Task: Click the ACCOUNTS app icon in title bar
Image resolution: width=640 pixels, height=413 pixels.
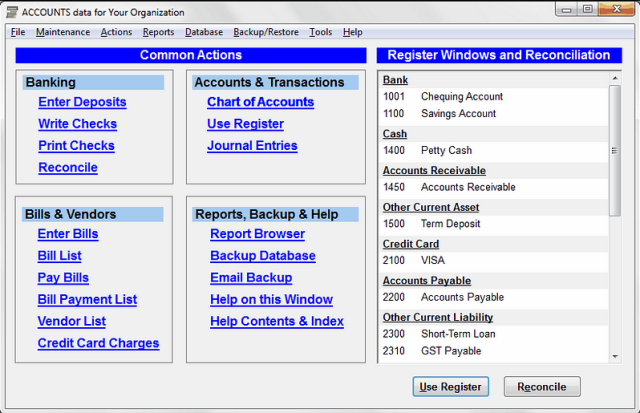Action: pos(12,10)
